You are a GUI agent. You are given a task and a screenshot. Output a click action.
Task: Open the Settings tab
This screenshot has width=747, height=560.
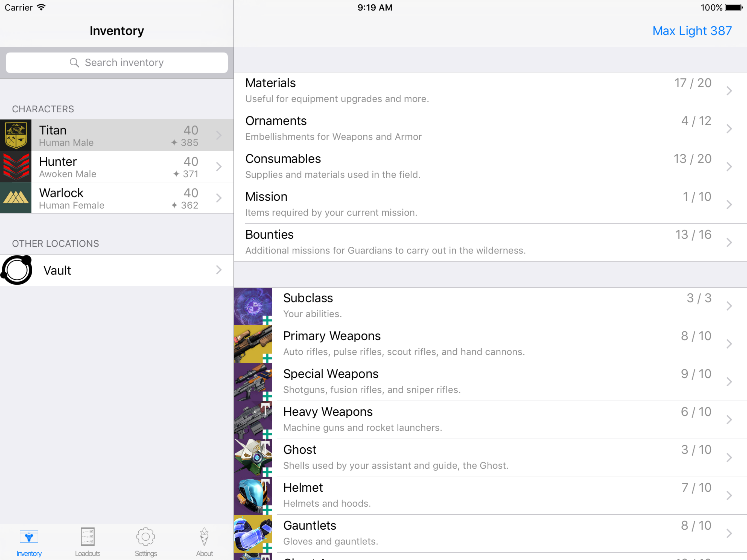(145, 542)
